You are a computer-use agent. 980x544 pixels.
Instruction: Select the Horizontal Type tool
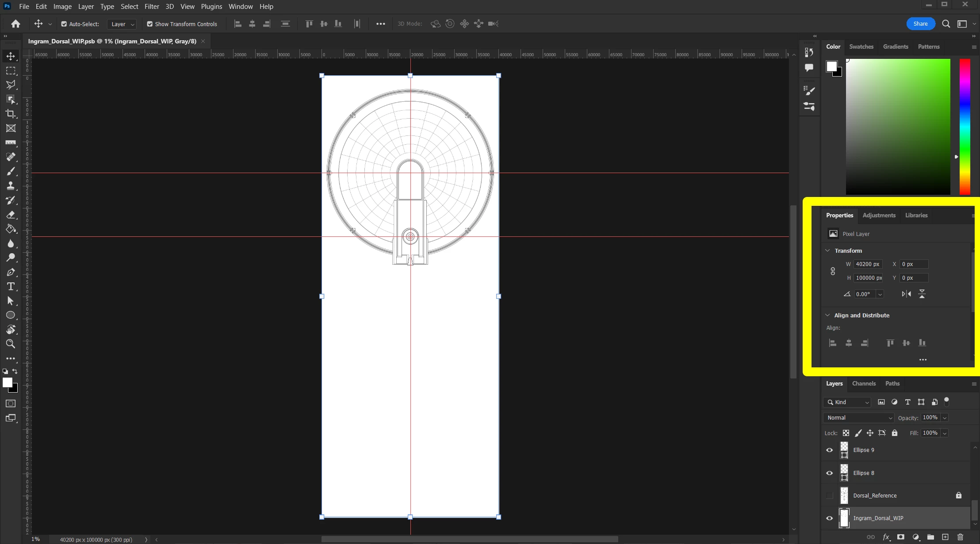[x=11, y=286]
